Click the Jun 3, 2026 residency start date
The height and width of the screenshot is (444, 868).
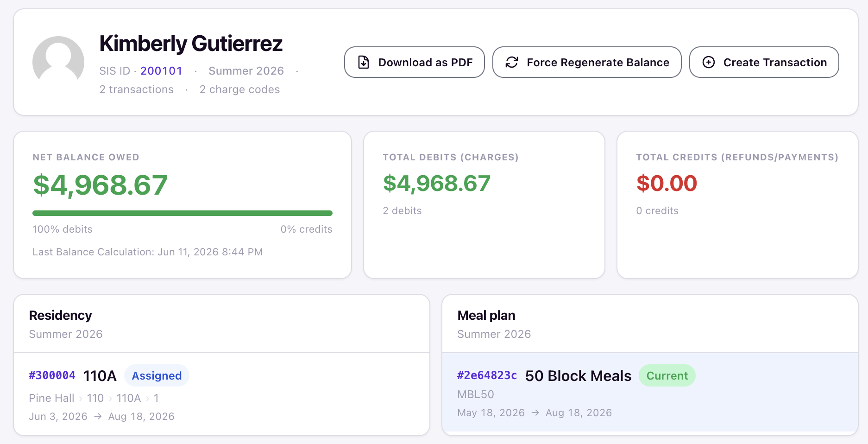click(58, 417)
